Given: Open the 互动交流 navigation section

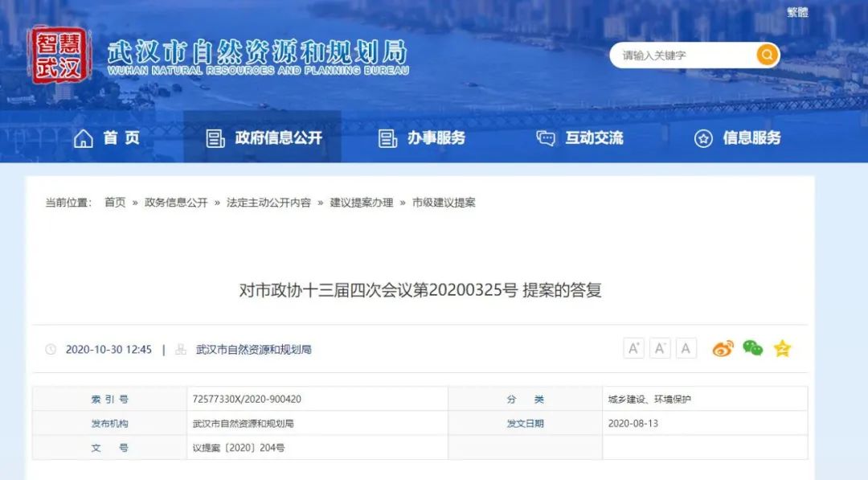Looking at the screenshot, I should (x=579, y=138).
